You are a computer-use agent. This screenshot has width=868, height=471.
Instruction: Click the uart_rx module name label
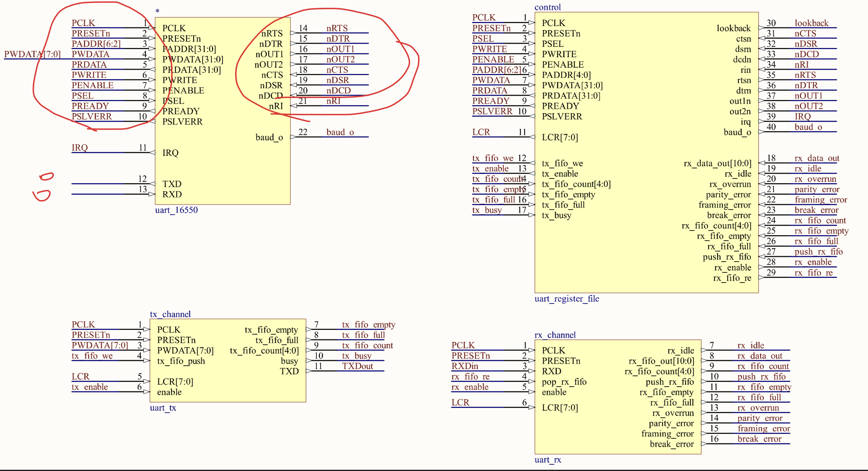(x=548, y=460)
